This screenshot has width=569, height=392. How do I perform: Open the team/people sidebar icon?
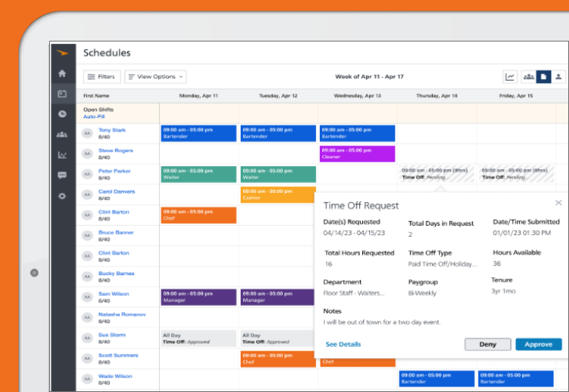click(62, 135)
